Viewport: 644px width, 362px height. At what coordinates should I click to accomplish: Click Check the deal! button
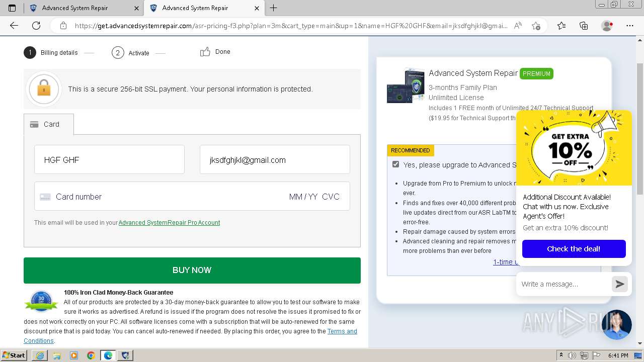[574, 249]
